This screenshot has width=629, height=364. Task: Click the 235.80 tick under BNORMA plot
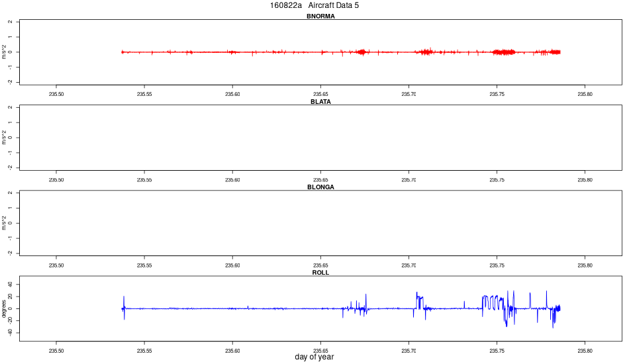click(585, 94)
